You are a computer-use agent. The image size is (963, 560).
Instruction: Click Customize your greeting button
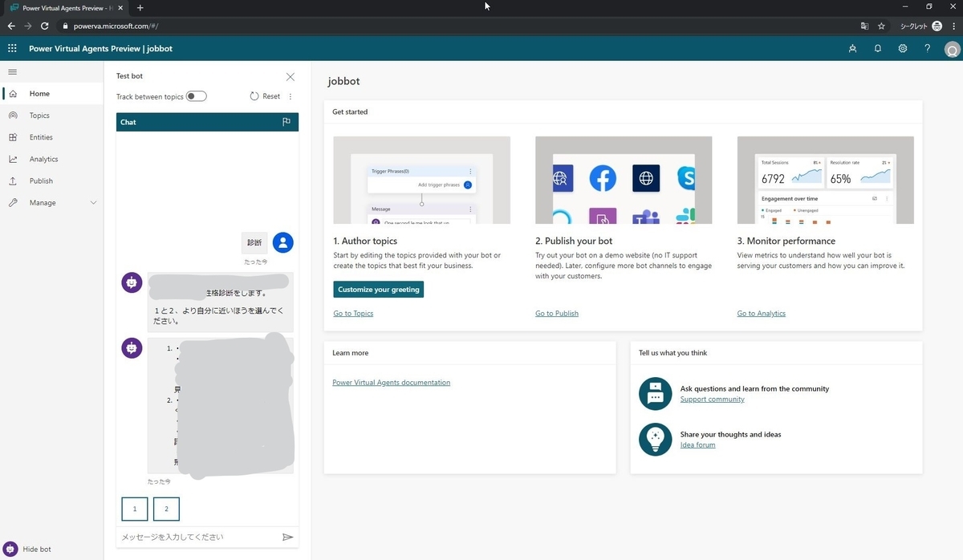(x=378, y=290)
